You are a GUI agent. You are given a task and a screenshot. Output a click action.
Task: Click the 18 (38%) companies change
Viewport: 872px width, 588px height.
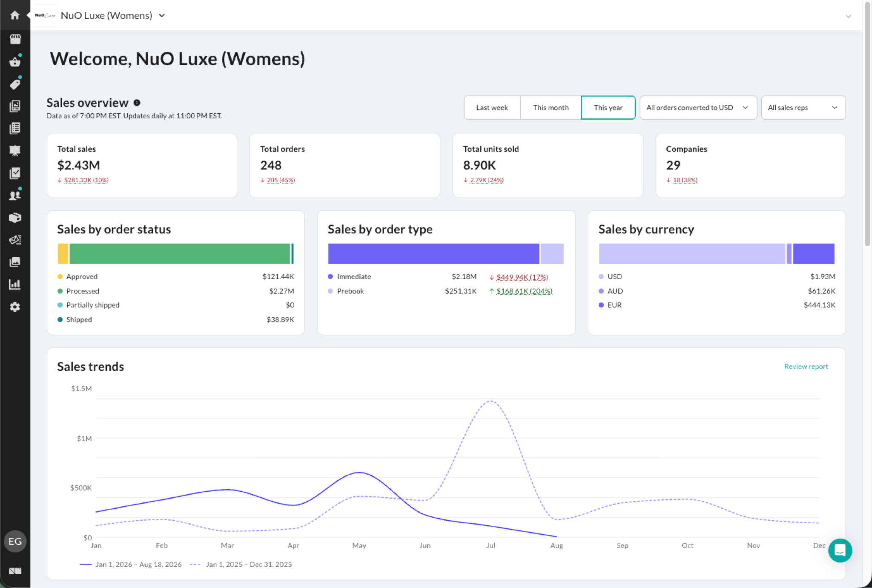pos(685,180)
